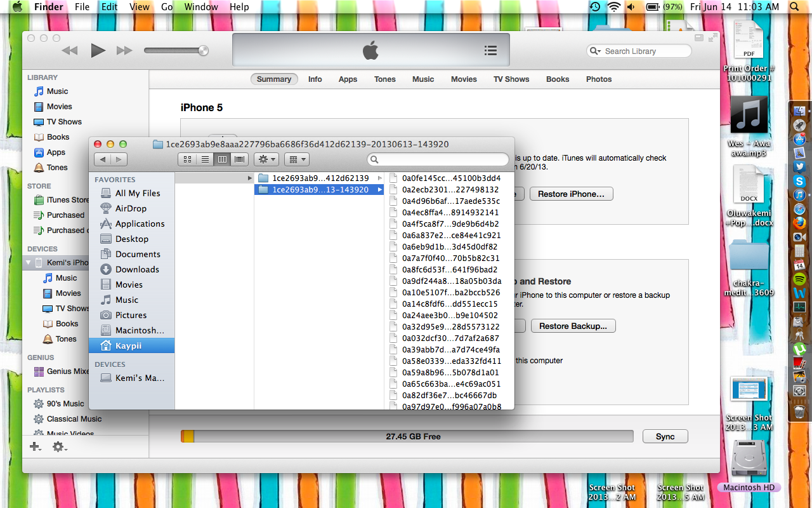Click the iTunes play button
The width and height of the screenshot is (812, 508).
(x=98, y=50)
